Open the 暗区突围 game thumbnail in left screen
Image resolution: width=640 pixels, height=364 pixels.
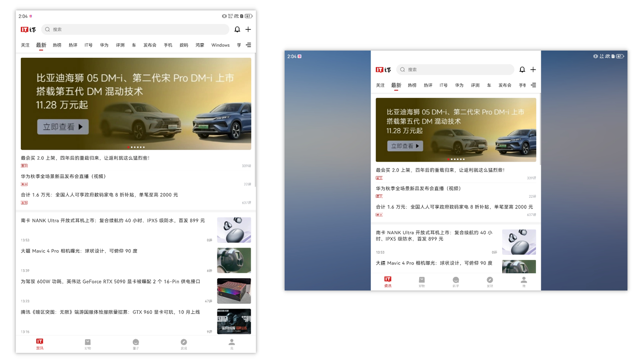(234, 321)
